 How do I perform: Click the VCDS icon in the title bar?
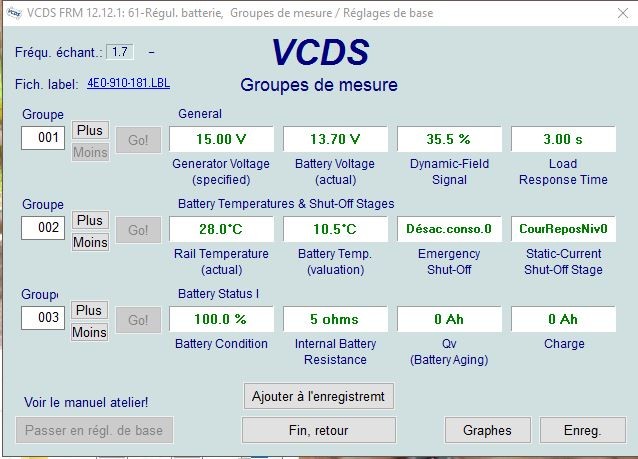click(12, 11)
